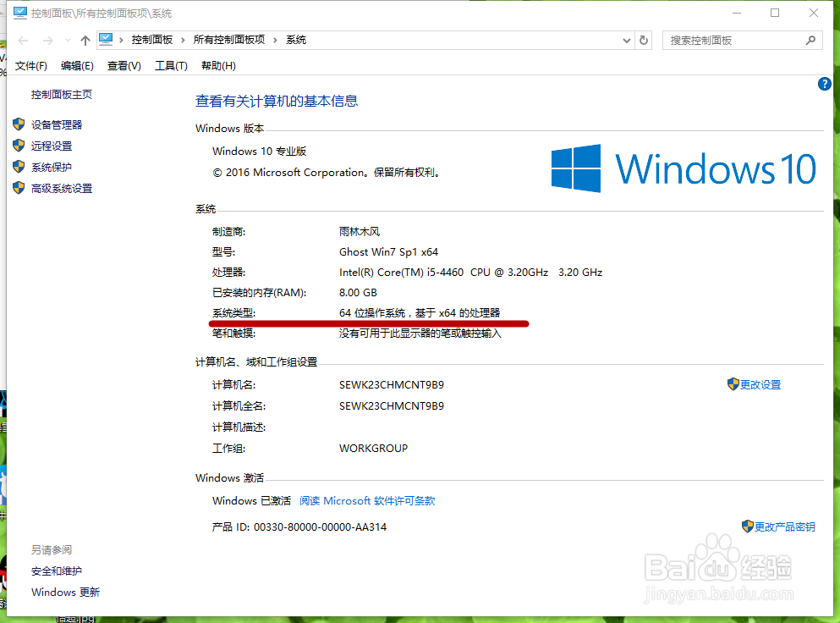This screenshot has width=840, height=623.
Task: Expand the chevron after 所有控制面板项 breadcrumb
Action: pyautogui.click(x=276, y=41)
